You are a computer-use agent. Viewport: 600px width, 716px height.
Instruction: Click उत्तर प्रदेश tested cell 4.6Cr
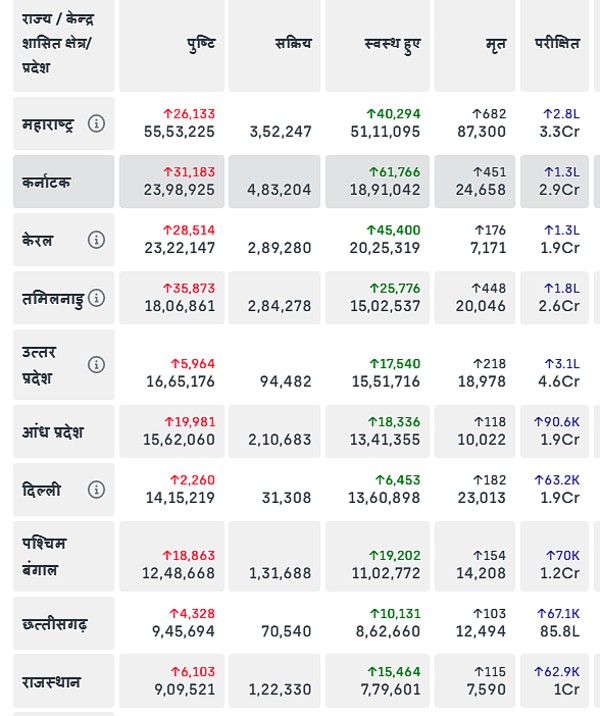pos(559,381)
